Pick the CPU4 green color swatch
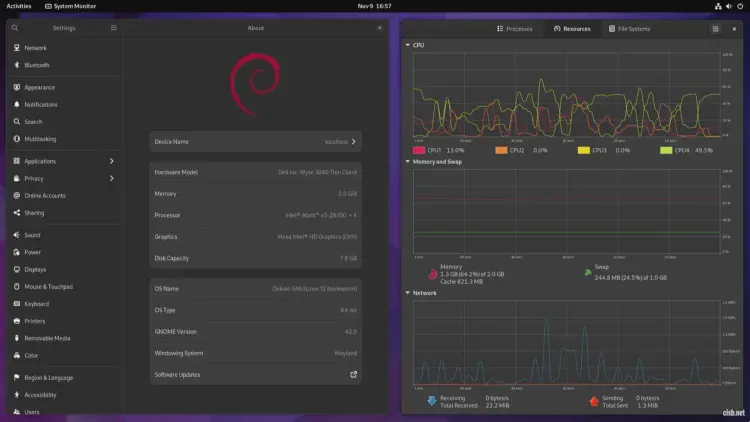750x422 pixels. coord(666,150)
